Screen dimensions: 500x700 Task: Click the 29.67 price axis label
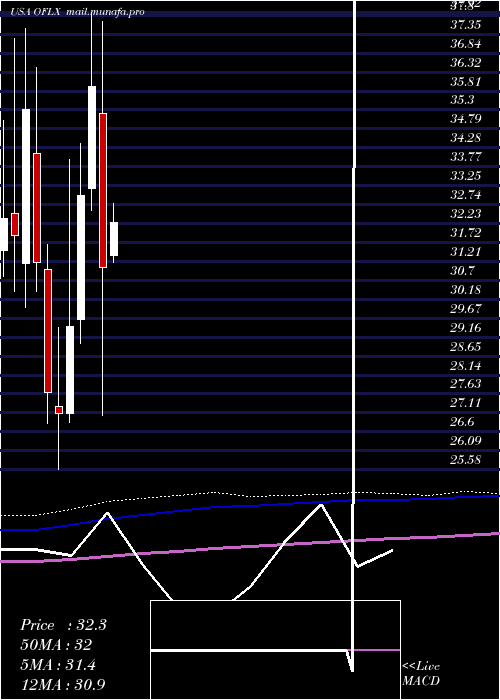pos(465,308)
